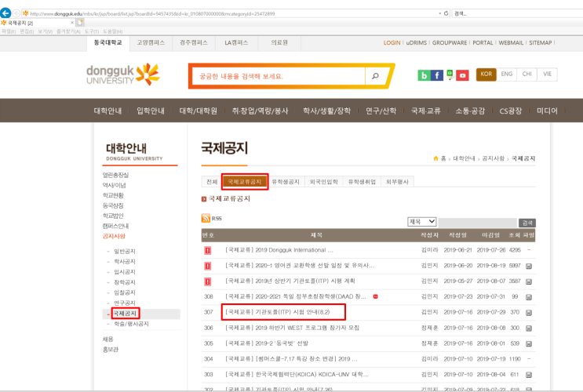Select the 외국인입학 tab
This screenshot has height=392, width=583.
tap(324, 182)
